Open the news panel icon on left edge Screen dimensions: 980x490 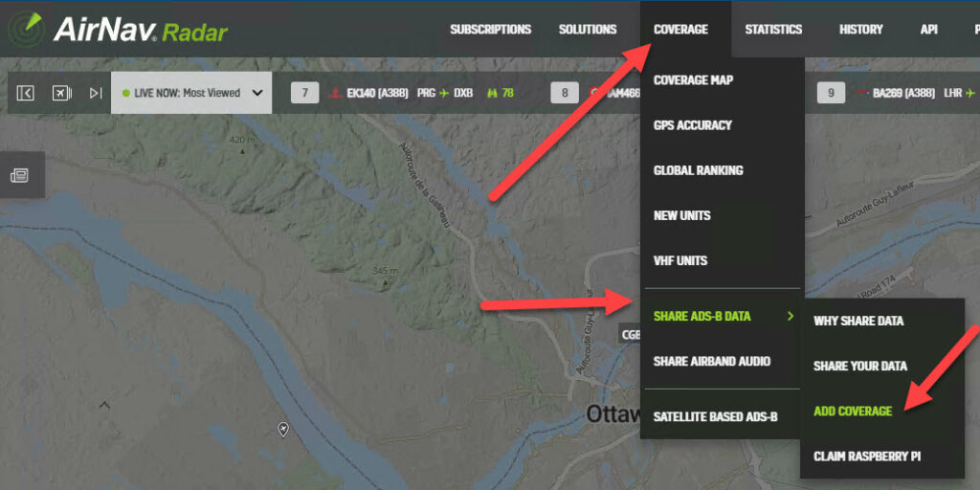point(19,175)
